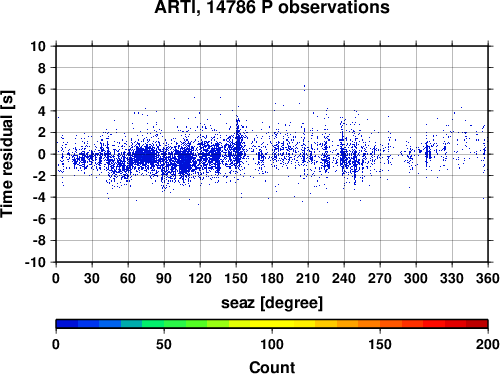500x374 pixels.
Task: Click the y-axis tick label -10
Action: (35, 262)
